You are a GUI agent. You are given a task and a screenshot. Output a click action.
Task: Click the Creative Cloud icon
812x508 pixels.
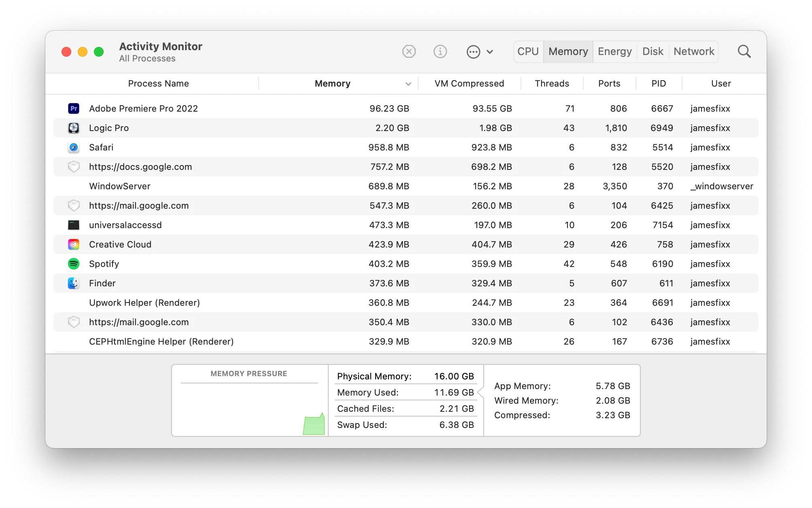(74, 244)
